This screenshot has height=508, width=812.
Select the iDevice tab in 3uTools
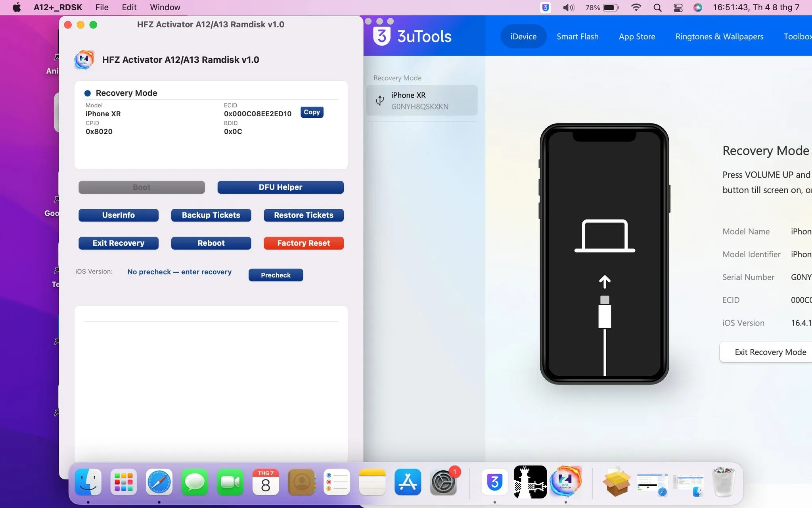click(523, 37)
